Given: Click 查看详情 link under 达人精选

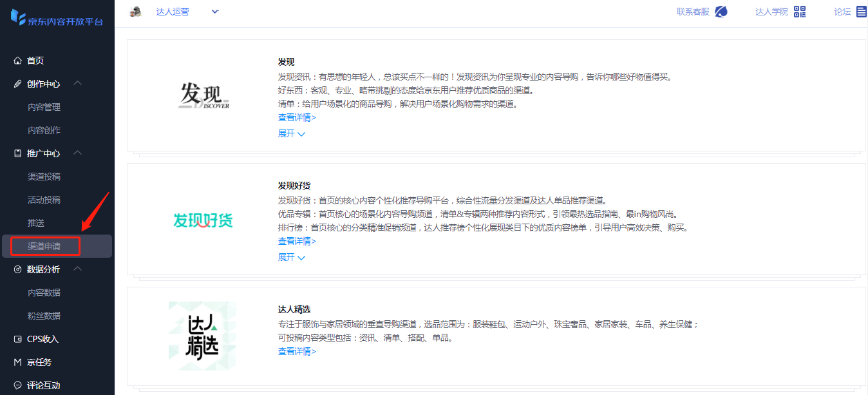Looking at the screenshot, I should pos(297,351).
